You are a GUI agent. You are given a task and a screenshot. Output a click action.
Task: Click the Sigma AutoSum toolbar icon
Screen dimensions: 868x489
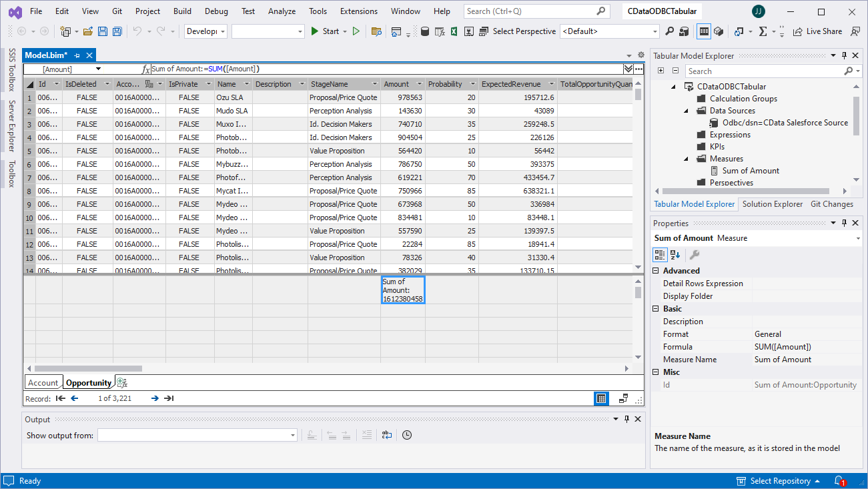(x=763, y=31)
